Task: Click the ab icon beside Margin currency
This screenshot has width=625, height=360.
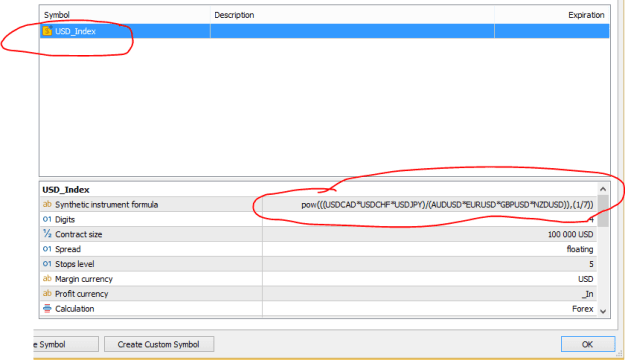Action: click(x=47, y=278)
